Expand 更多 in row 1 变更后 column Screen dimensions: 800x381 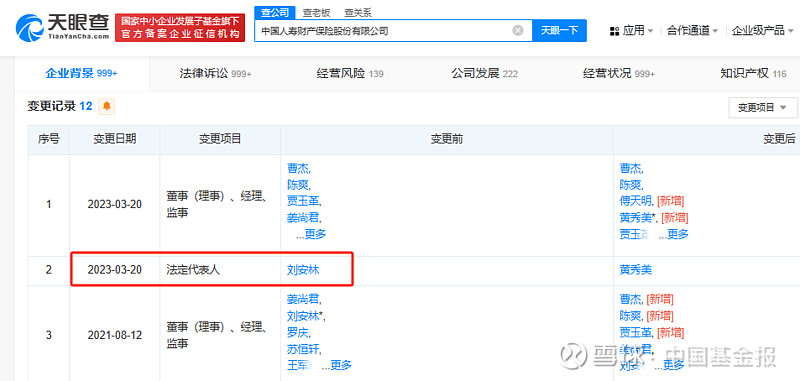[678, 234]
